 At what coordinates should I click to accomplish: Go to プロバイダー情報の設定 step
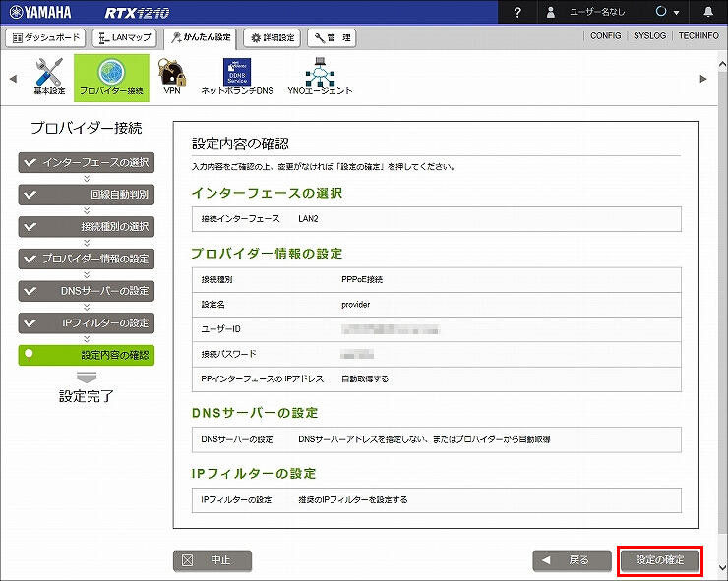87,259
